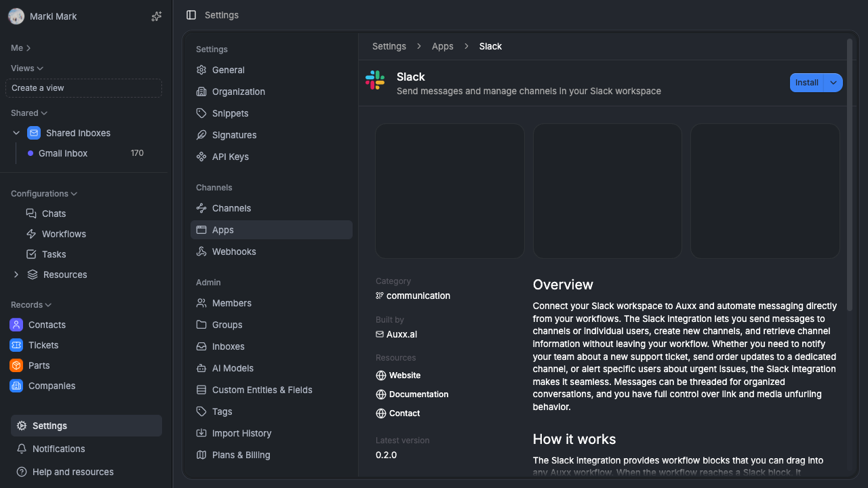This screenshot has width=868, height=488.
Task: Click the Settings gear icon in left sidebar
Action: 22,426
